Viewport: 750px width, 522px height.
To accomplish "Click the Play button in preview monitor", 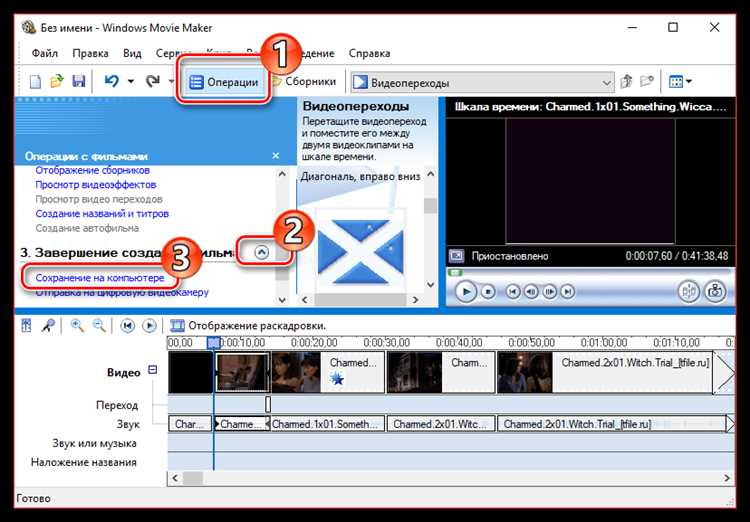I will [466, 291].
